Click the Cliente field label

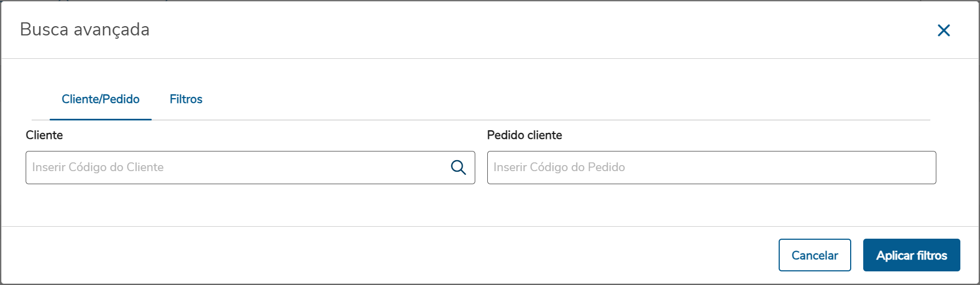point(44,135)
